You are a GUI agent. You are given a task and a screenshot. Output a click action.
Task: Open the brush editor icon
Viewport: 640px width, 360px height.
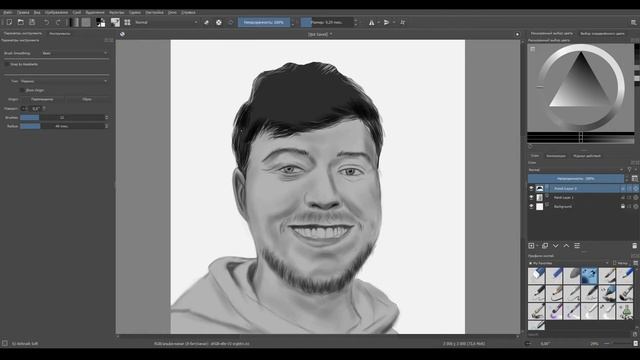pos(116,22)
